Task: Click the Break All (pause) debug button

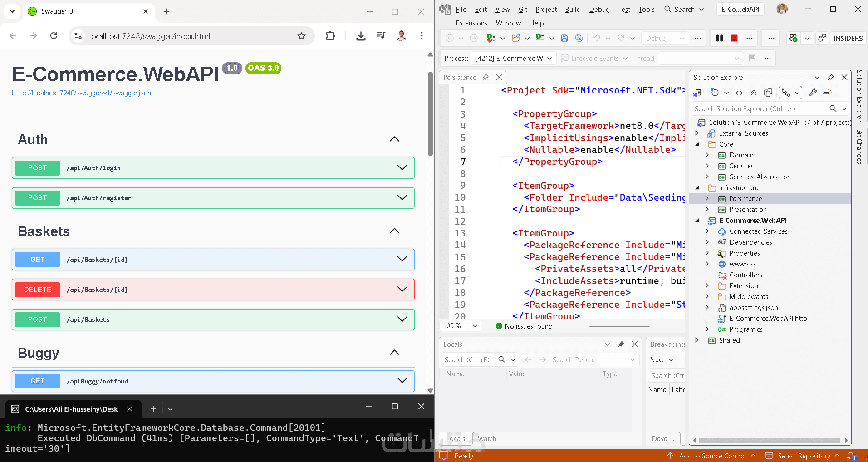Action: (x=720, y=38)
